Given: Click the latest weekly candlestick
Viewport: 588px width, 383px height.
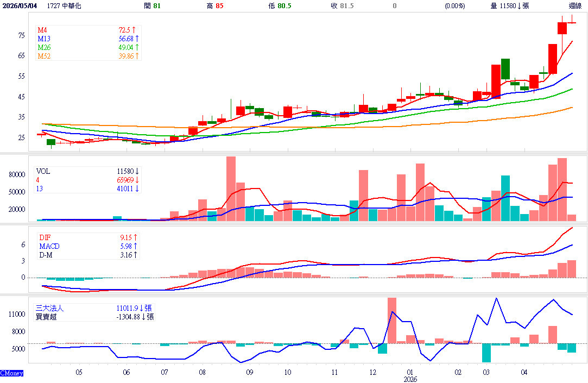Looking at the screenshot, I should click(x=572, y=21).
